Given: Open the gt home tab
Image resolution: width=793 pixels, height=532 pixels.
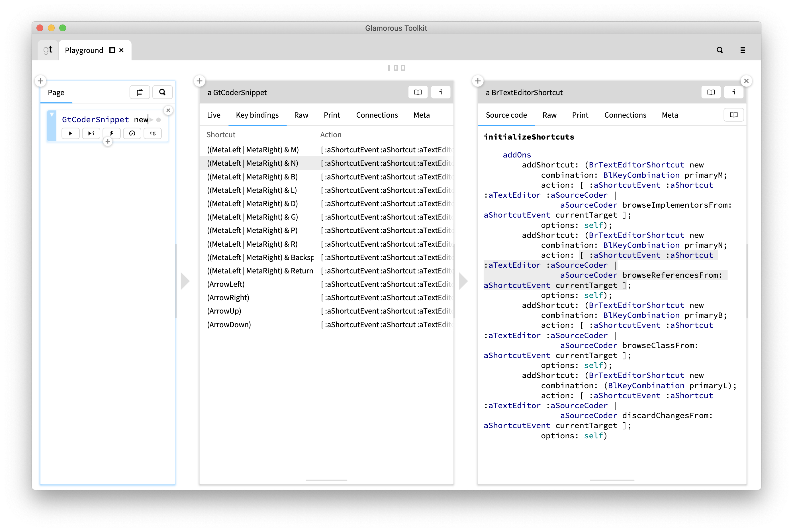Looking at the screenshot, I should pos(48,50).
